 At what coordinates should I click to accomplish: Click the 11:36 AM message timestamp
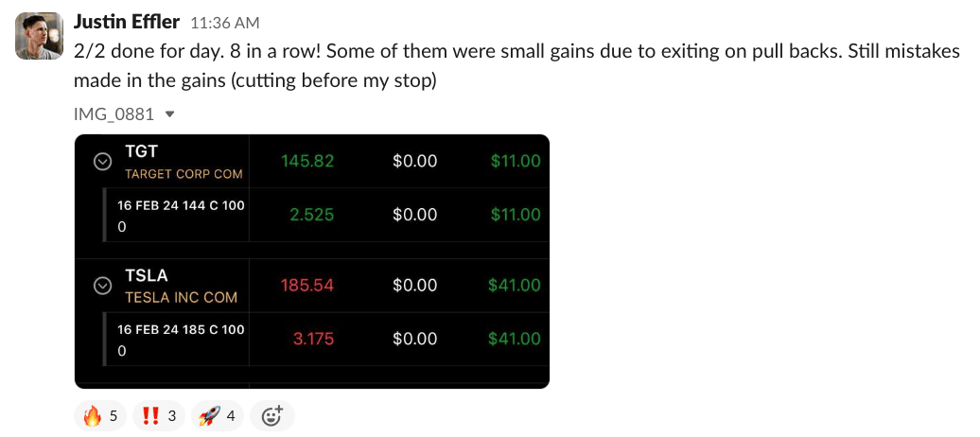224,23
